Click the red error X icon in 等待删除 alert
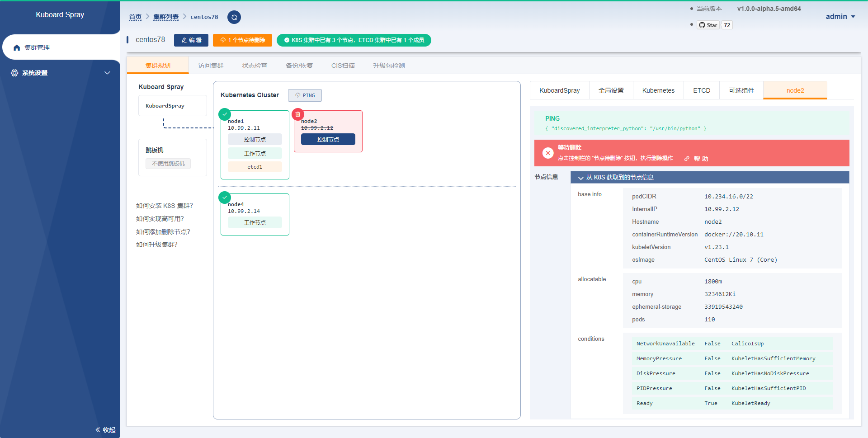Screen dimensions: 868x438 548,153
